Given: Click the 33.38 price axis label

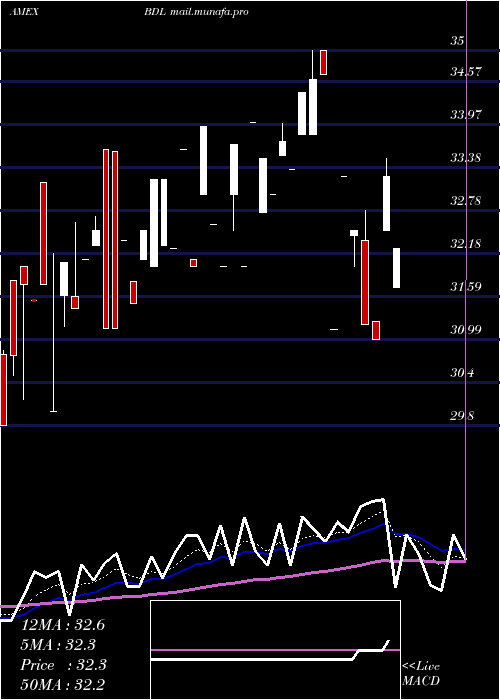Looking at the screenshot, I should pyautogui.click(x=466, y=158).
